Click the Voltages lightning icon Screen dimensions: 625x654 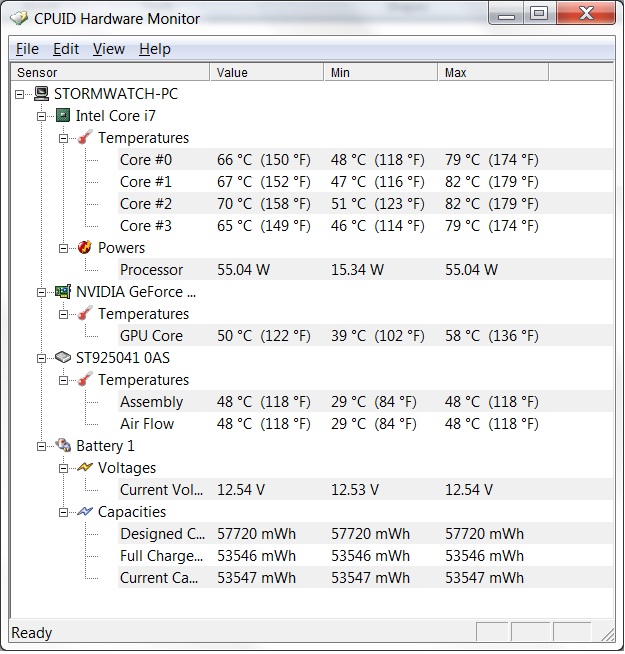click(x=85, y=468)
